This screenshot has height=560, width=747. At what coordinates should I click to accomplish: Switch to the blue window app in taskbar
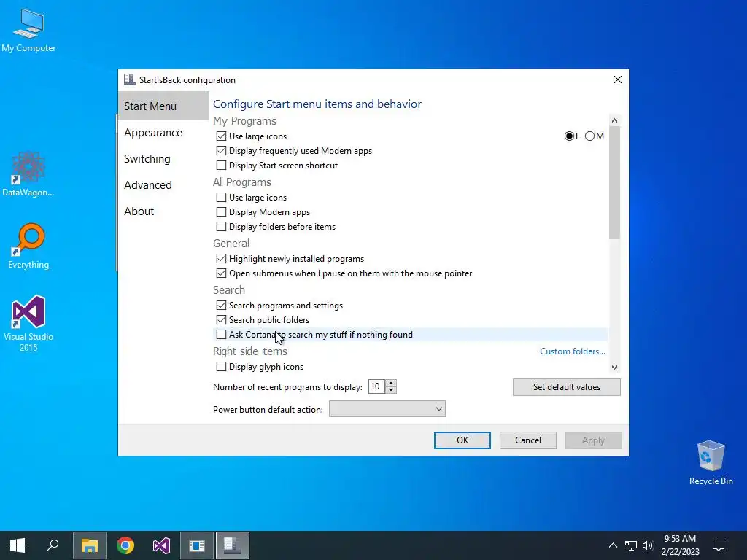pos(197,545)
